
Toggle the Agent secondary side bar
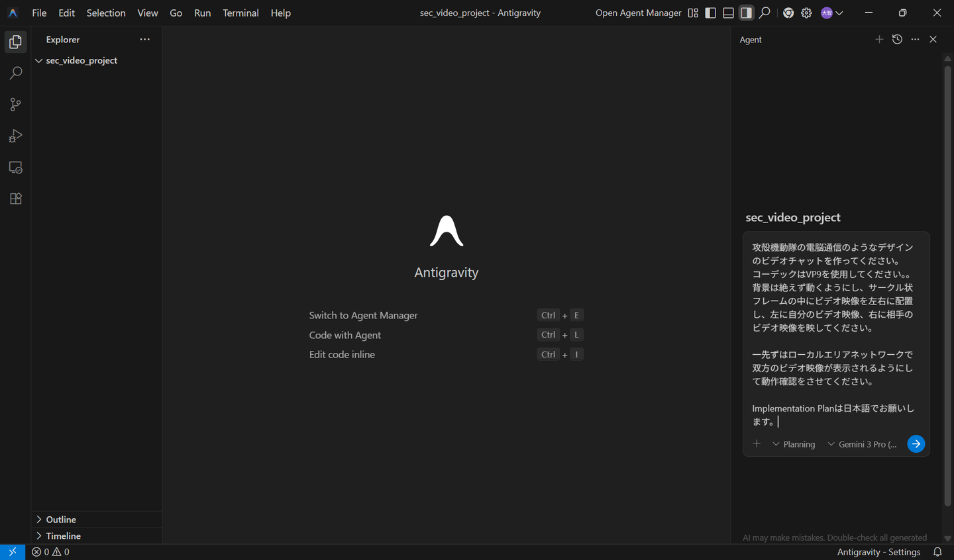(746, 13)
